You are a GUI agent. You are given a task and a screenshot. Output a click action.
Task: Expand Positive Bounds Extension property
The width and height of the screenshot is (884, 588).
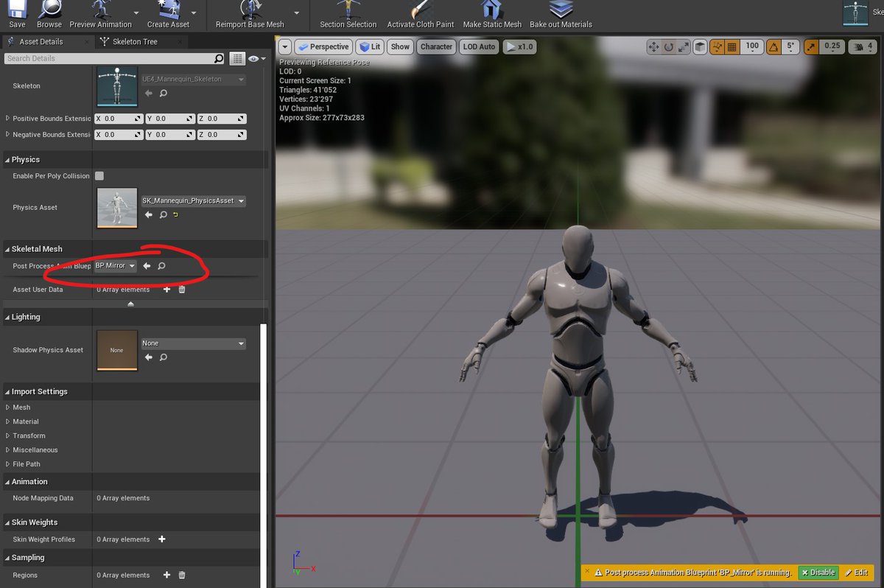pyautogui.click(x=8, y=118)
